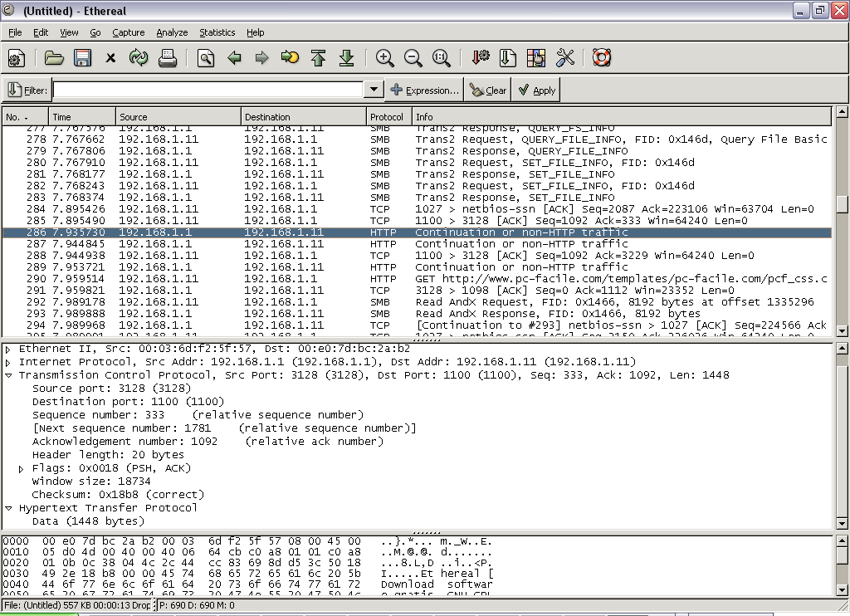Open the Statistics menu
The image size is (850, 616).
pyautogui.click(x=217, y=32)
